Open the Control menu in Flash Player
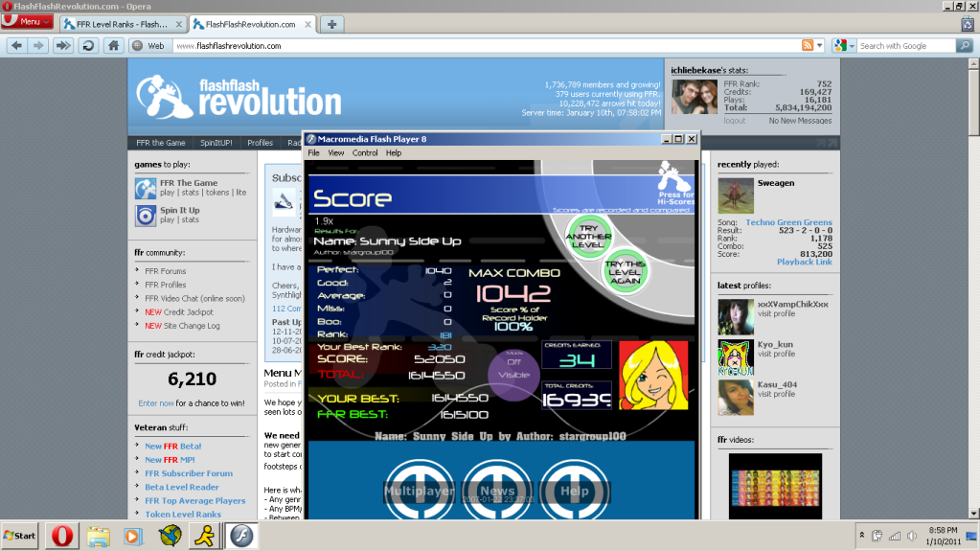This screenshot has height=551, width=980. point(365,152)
